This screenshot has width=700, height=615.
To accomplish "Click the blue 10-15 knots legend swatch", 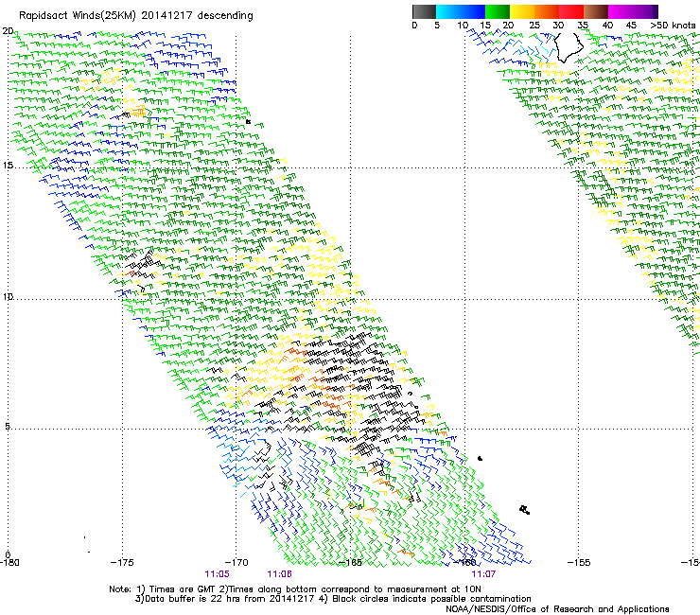I will 473,11.
